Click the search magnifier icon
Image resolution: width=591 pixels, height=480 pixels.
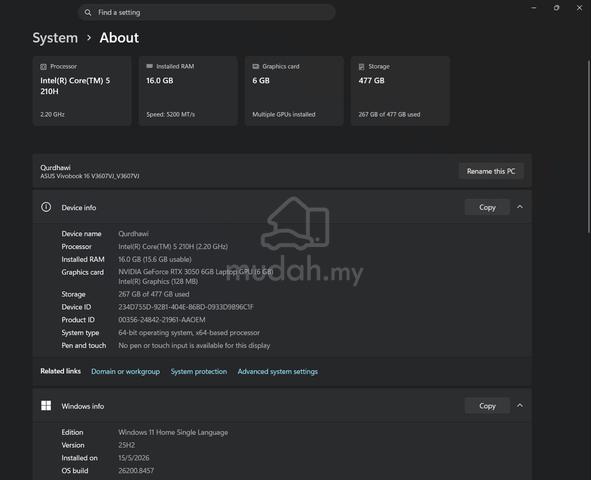coord(88,12)
